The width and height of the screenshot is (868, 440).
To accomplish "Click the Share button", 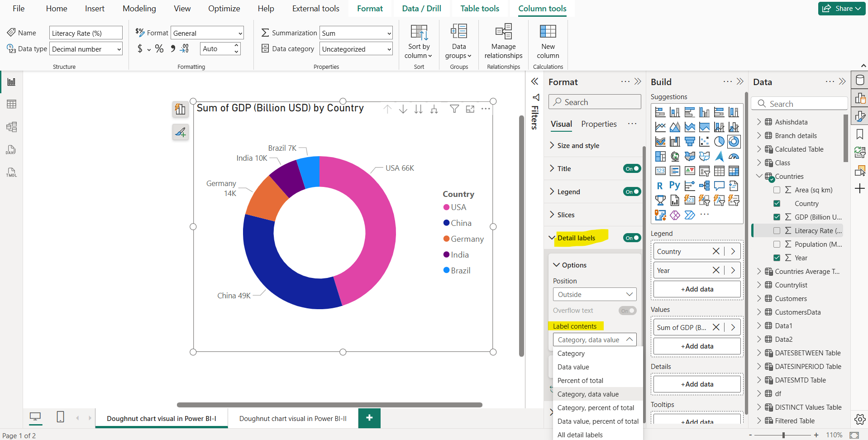I will pyautogui.click(x=841, y=8).
